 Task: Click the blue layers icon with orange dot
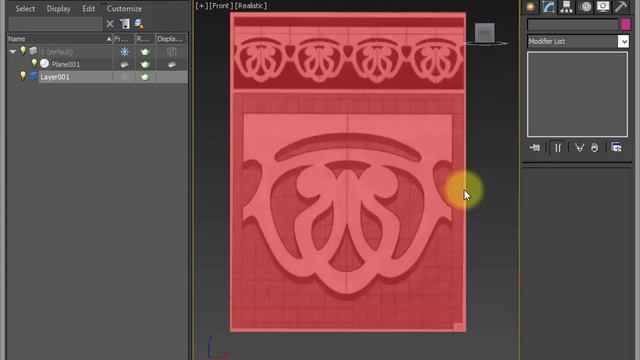tap(139, 24)
